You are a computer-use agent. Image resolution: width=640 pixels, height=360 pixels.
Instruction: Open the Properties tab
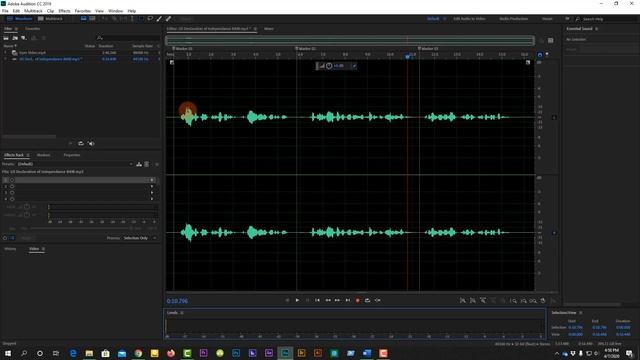72,155
